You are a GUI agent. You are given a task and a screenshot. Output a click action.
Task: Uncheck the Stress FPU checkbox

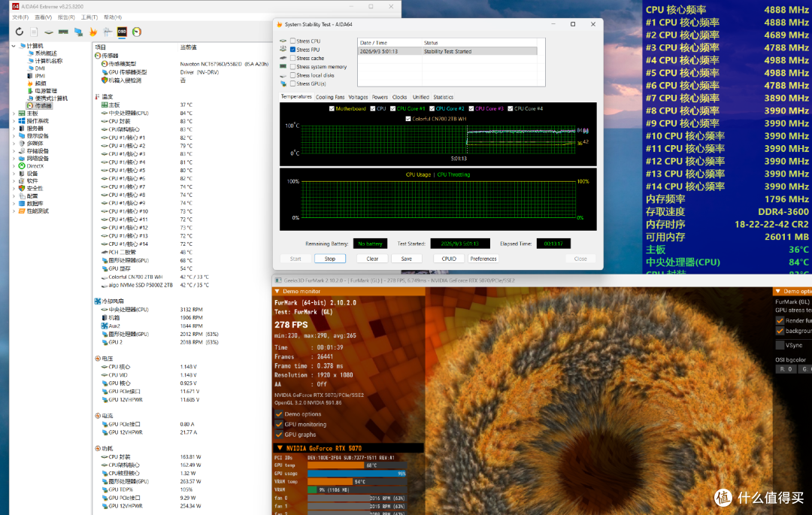(x=292, y=50)
